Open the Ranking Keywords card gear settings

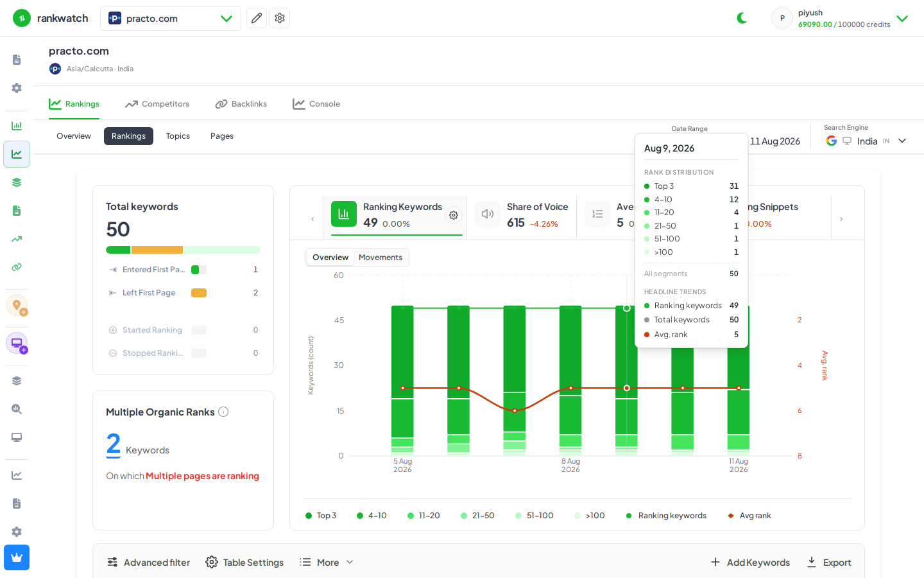click(454, 215)
